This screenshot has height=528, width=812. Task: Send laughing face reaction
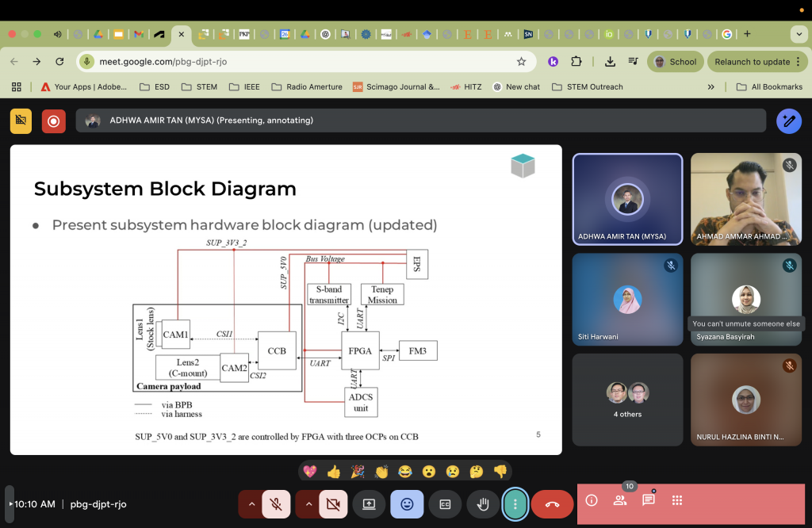click(405, 472)
